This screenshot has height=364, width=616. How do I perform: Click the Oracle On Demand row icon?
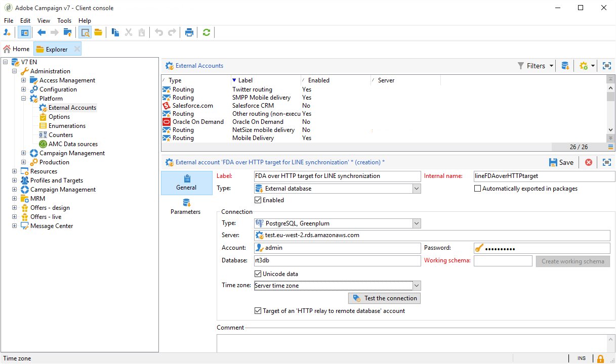[167, 122]
